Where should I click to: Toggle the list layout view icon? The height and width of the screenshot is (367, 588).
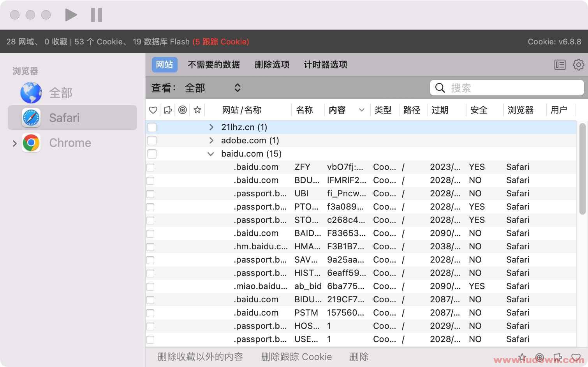560,65
